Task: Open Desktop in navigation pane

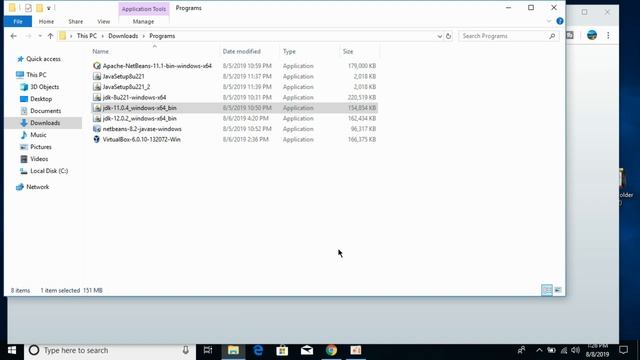Action: coord(41,99)
